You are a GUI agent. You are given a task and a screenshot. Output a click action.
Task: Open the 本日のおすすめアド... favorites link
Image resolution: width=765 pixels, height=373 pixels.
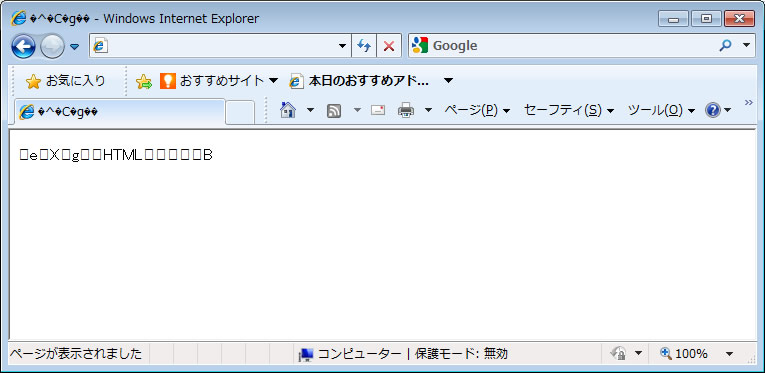(360, 81)
